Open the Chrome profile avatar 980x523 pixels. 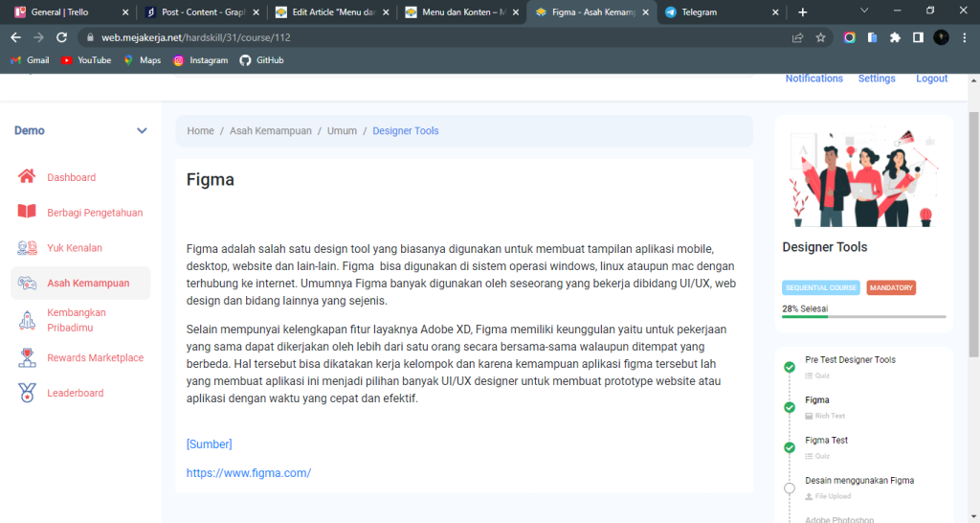[x=942, y=37]
